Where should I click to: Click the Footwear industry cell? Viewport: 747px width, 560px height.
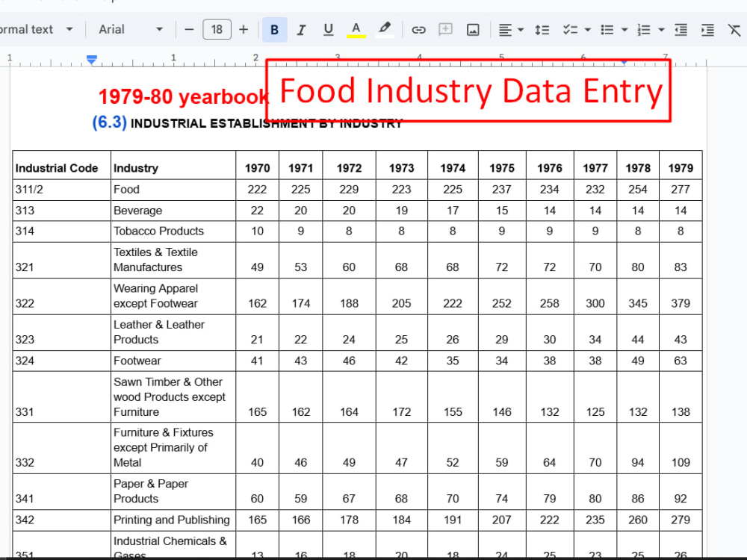point(173,361)
